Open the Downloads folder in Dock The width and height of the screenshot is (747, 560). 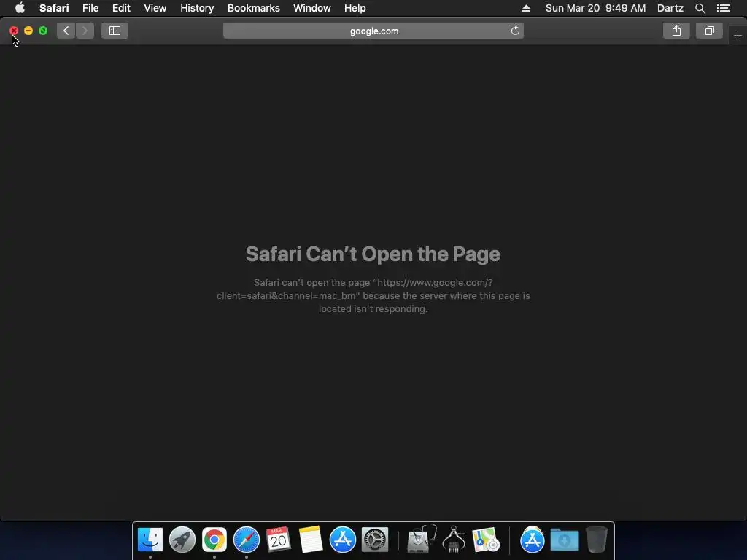pos(565,540)
